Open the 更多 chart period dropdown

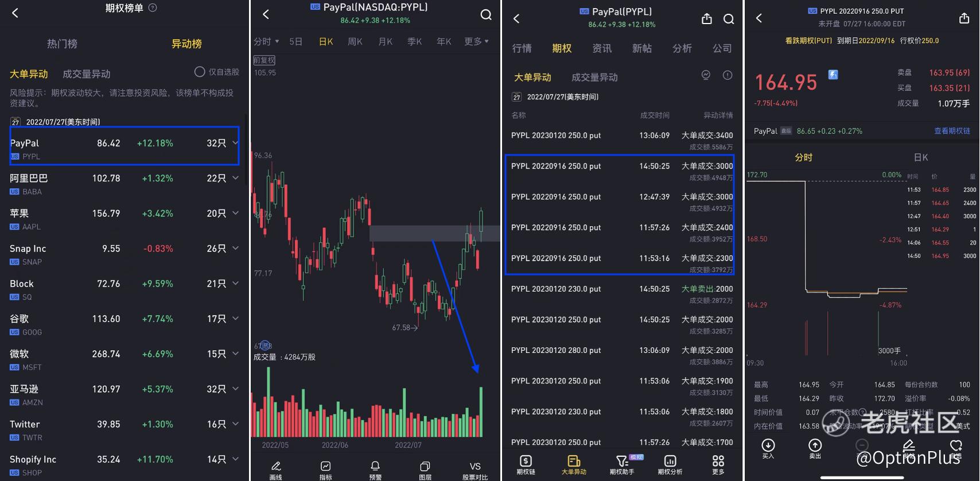click(x=476, y=41)
